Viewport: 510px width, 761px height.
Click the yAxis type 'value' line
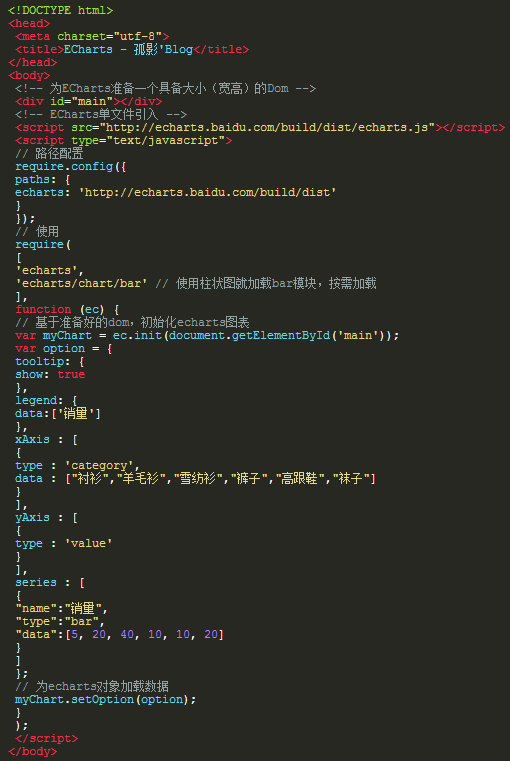pyautogui.click(x=64, y=544)
